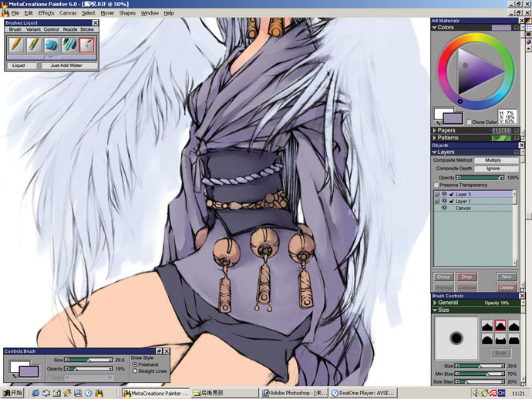The height and width of the screenshot is (399, 532).
Task: Click the CH language indicator in tray
Action: (x=501, y=394)
